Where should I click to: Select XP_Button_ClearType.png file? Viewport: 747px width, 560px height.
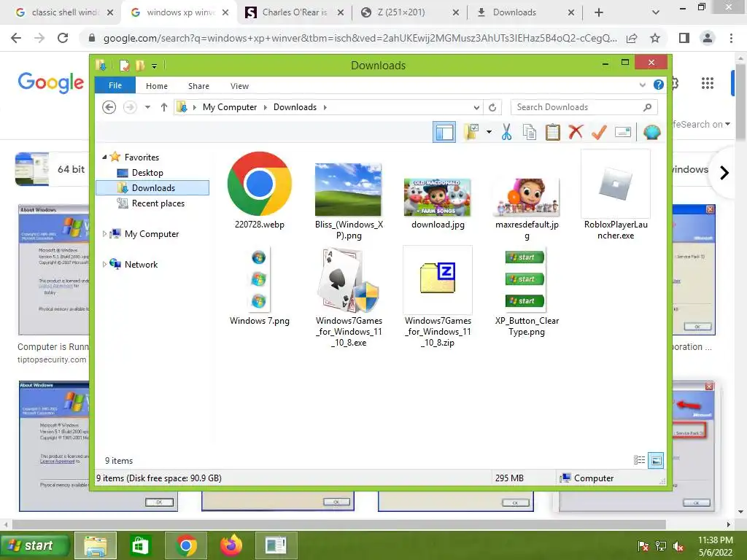(527, 292)
